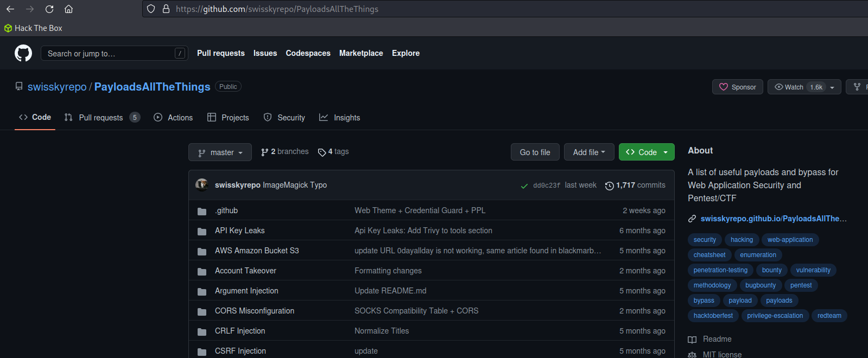Reload the page with the refresh icon
The height and width of the screenshot is (358, 868).
[49, 9]
